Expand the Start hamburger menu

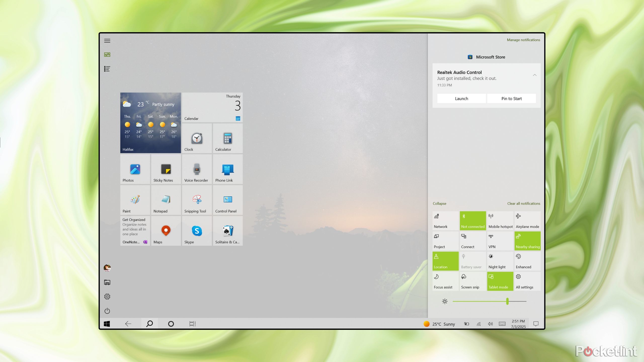tap(107, 41)
